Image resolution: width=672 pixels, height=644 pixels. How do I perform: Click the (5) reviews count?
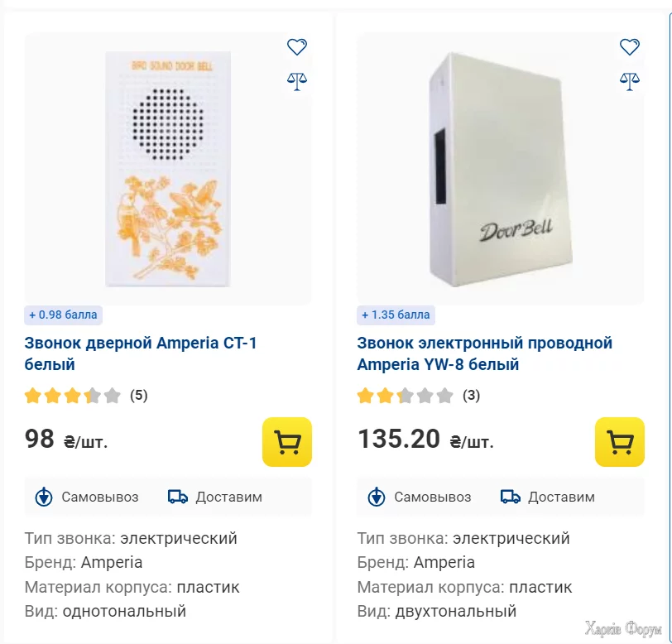pyautogui.click(x=139, y=396)
